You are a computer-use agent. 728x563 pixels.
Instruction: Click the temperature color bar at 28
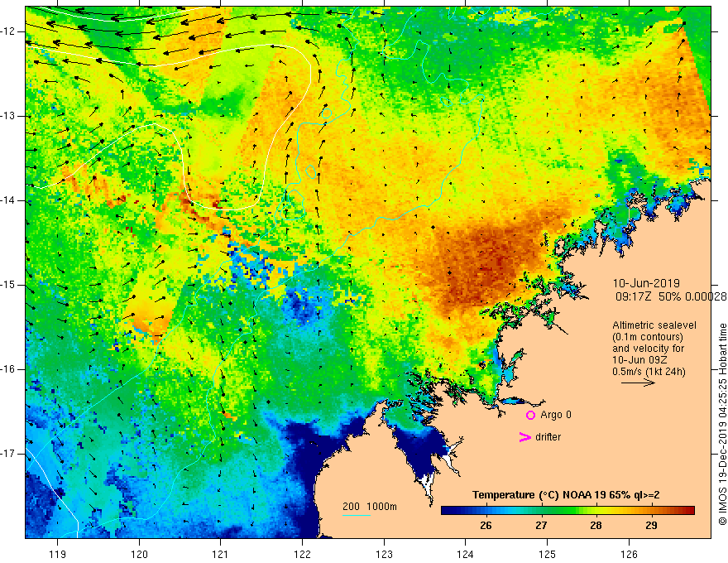pos(596,511)
